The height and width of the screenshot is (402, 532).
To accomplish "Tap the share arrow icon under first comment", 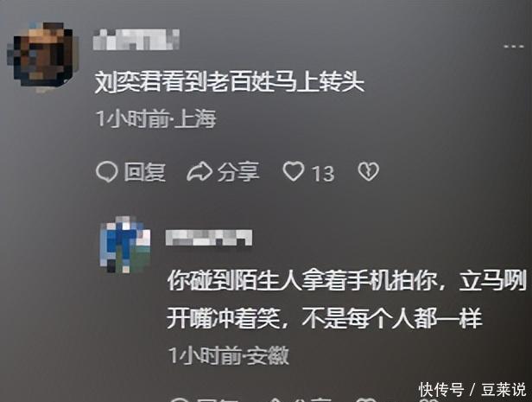I will point(199,171).
